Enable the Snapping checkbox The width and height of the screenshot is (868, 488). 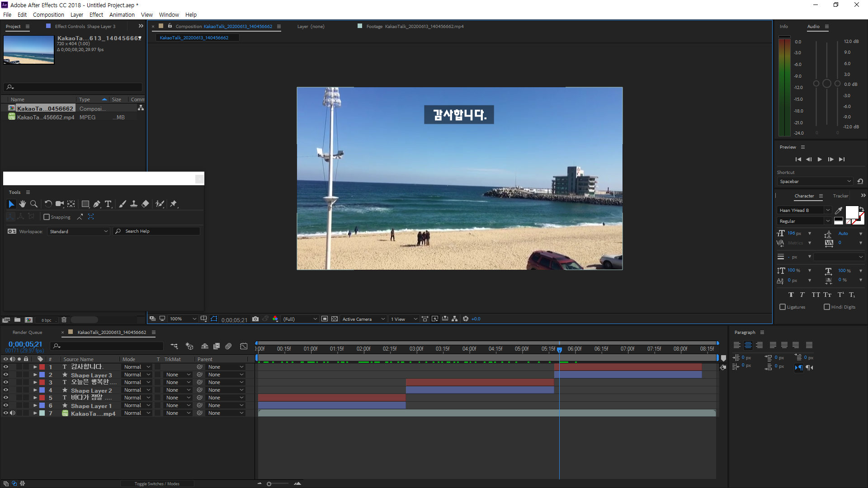point(47,217)
